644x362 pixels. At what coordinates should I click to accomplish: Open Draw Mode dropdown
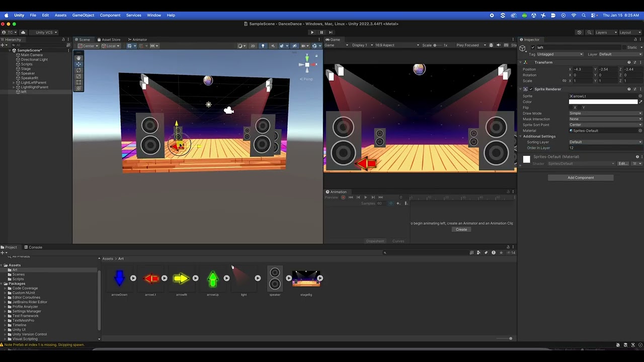coord(606,114)
